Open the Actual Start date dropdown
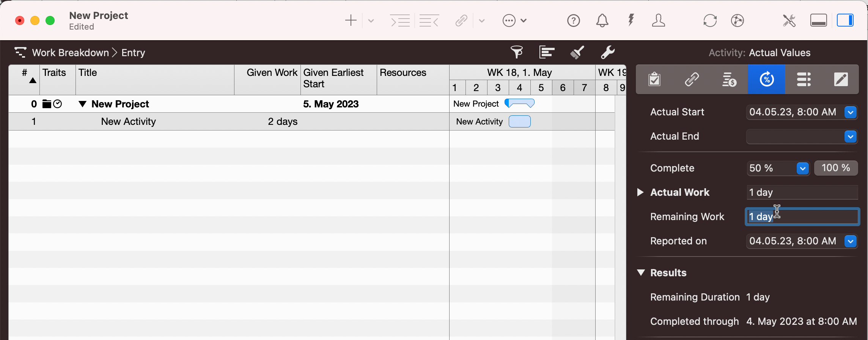 point(851,112)
